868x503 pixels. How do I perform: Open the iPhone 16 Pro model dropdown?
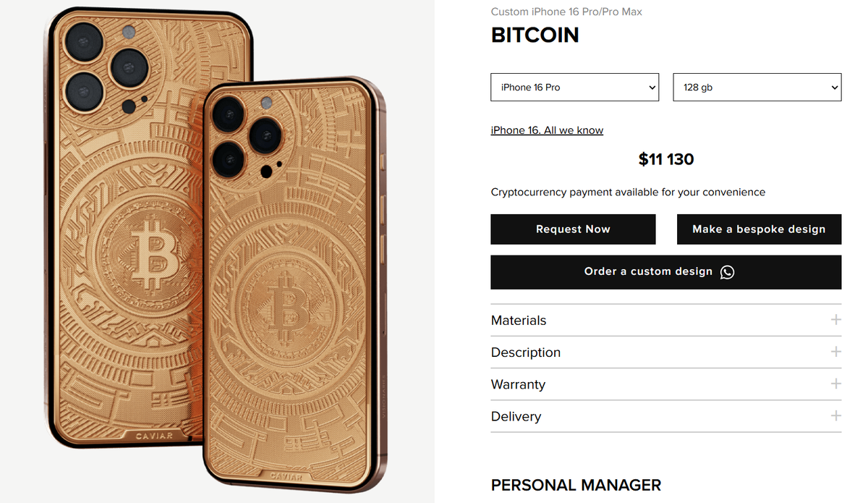coord(574,88)
